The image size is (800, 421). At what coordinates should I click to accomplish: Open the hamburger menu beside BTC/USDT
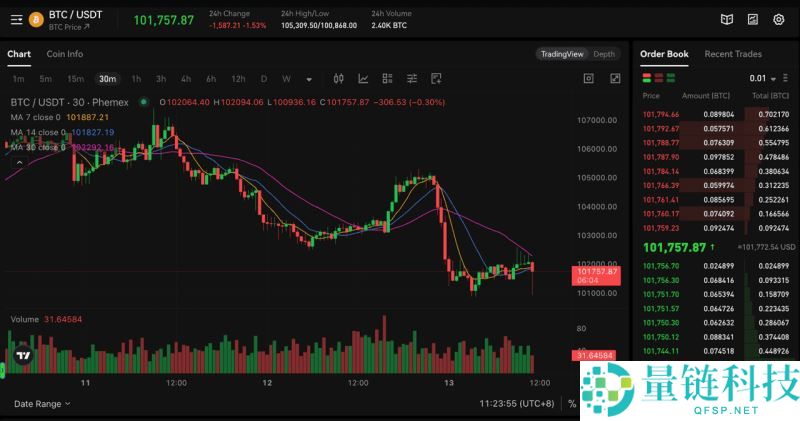pos(13,19)
